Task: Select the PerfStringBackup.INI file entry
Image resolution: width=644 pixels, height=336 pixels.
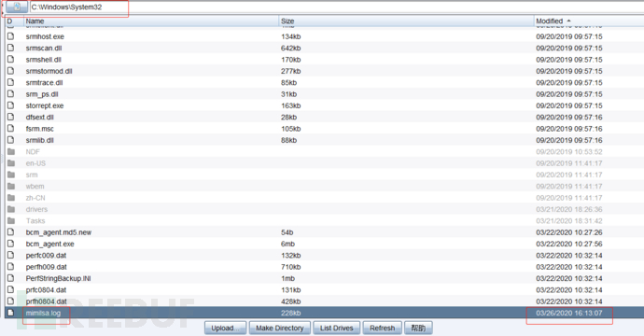Action: point(58,278)
